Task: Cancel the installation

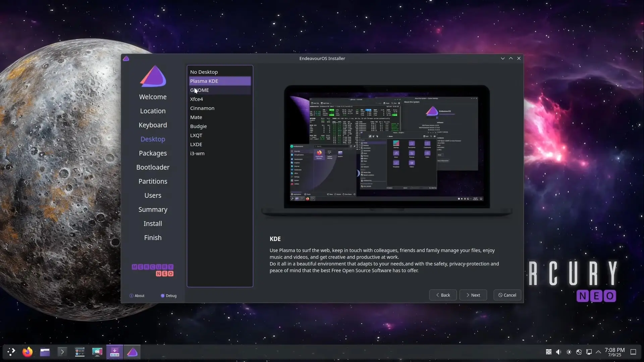Action: (x=507, y=295)
